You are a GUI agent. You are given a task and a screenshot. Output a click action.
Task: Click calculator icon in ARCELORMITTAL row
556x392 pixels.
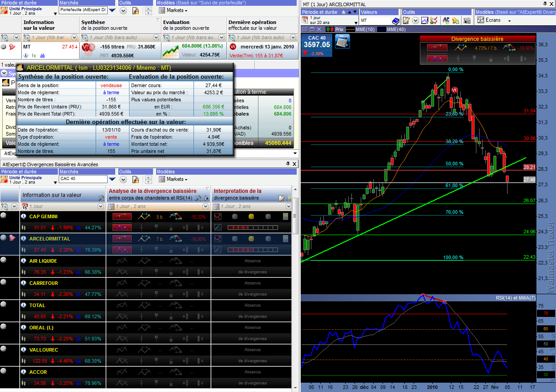(x=286, y=239)
